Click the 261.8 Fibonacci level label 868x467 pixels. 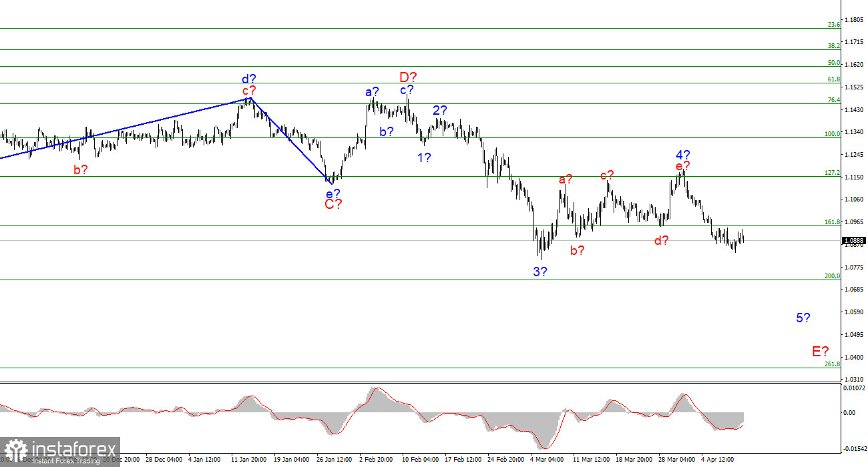pyautogui.click(x=832, y=364)
